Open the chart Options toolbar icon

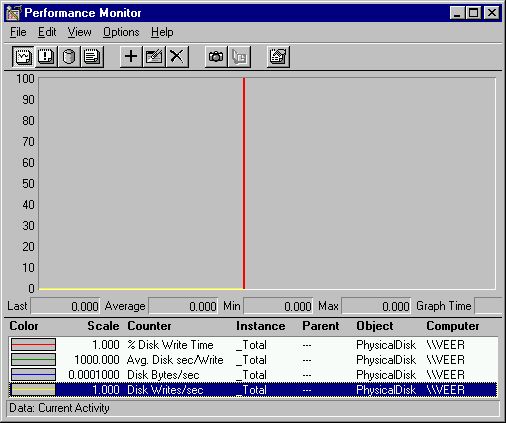278,57
